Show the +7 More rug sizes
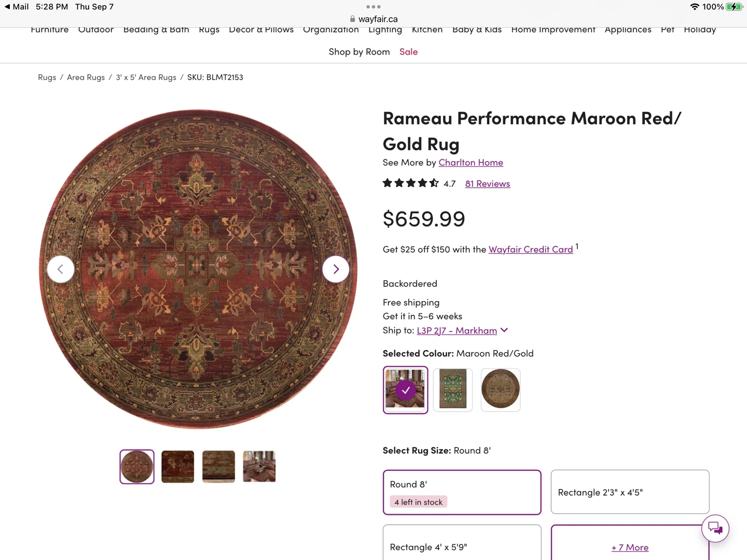 630,547
